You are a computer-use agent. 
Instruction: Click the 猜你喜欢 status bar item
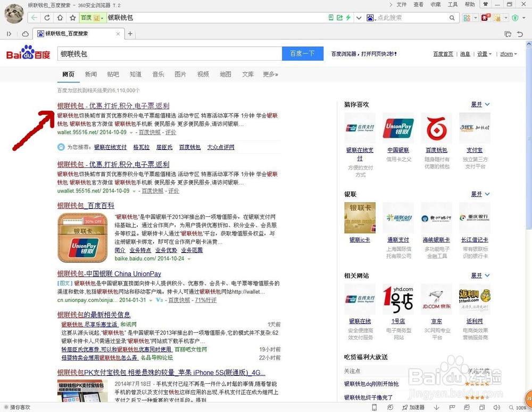point(18,407)
